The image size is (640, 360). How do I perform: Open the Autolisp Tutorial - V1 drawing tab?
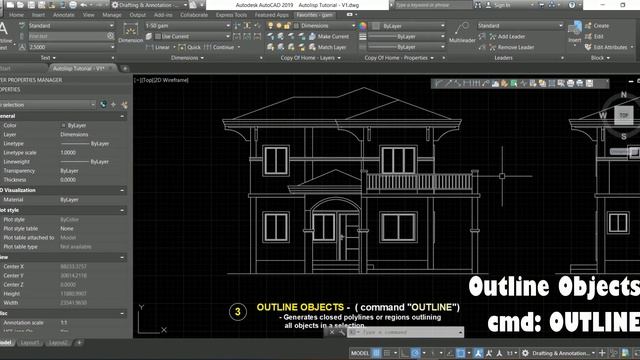79,68
